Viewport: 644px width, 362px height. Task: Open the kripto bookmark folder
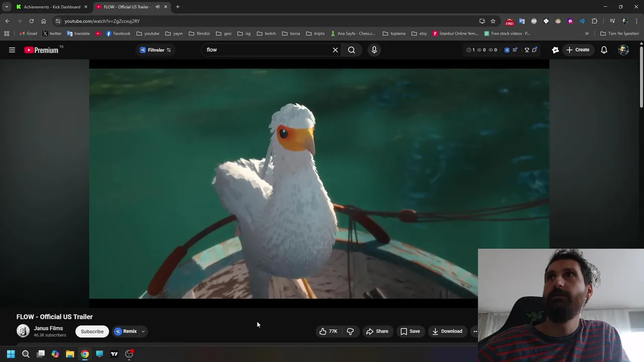315,34
